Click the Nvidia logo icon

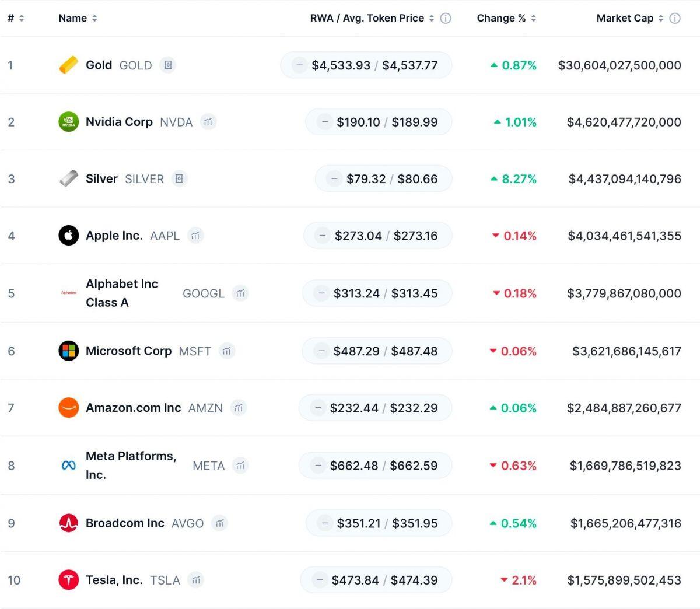[x=68, y=122]
